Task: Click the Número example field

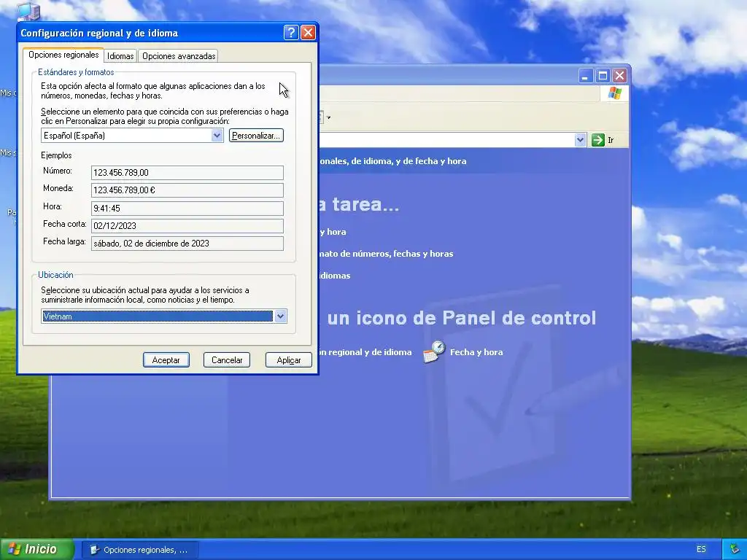Action: pyautogui.click(x=187, y=172)
